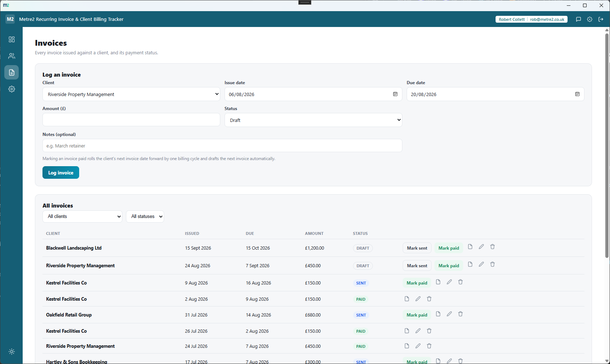
Task: View document for Blackwell Landscaping invoice
Action: pyautogui.click(x=470, y=247)
